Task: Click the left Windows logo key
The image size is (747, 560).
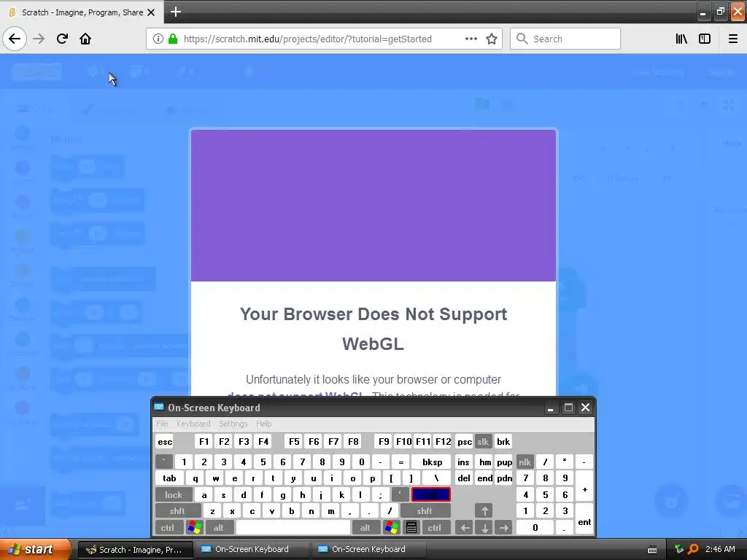Action: 195,528
